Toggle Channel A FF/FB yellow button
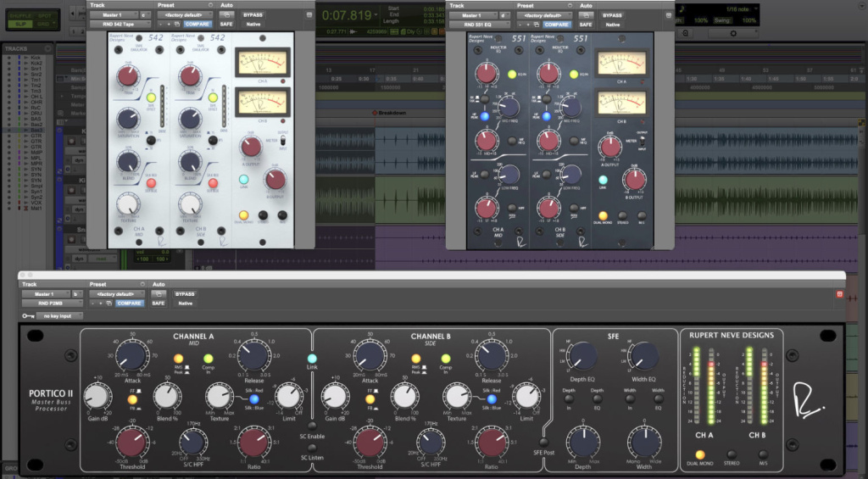The image size is (868, 479). point(132,399)
